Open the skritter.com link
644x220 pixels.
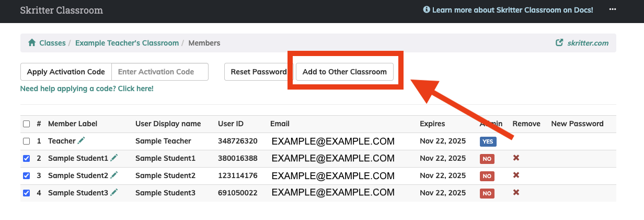pos(588,43)
